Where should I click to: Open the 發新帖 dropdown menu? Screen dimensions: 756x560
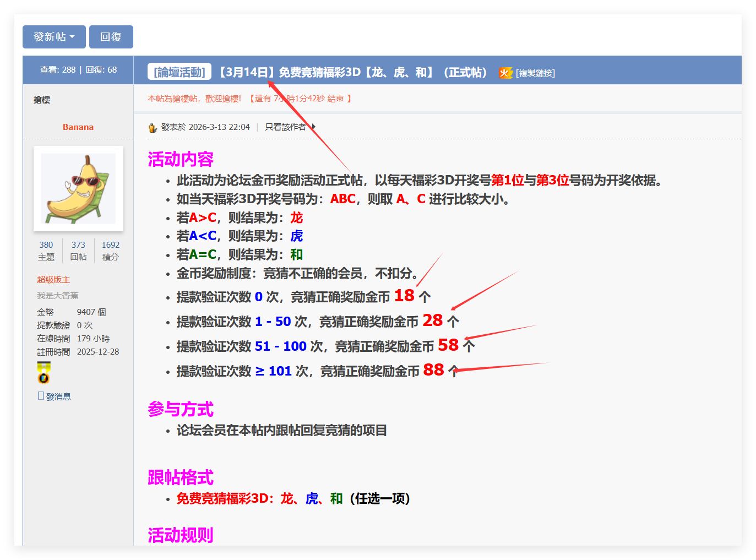[x=53, y=36]
